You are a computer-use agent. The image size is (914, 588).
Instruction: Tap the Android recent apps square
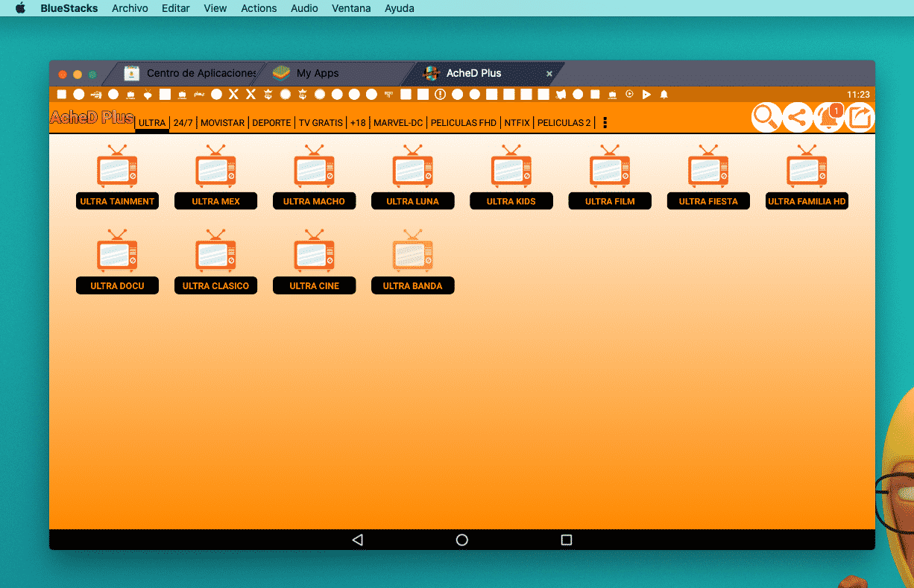566,540
